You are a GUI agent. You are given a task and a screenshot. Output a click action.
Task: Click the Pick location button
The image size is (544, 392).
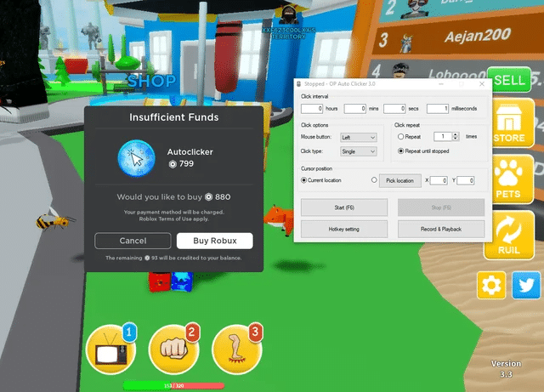400,180
